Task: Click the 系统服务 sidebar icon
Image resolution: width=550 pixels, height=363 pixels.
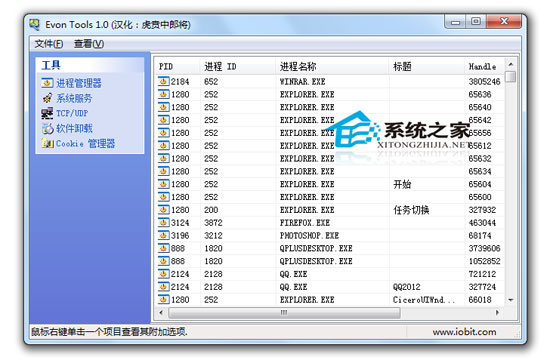Action: [47, 98]
